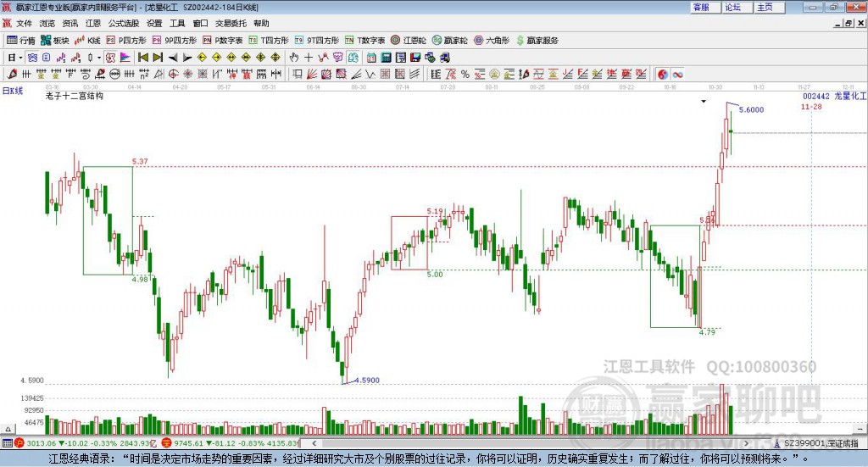This screenshot has height=467, width=868.
Task: Click the 行情 quotes toolbar button
Action: click(20, 41)
